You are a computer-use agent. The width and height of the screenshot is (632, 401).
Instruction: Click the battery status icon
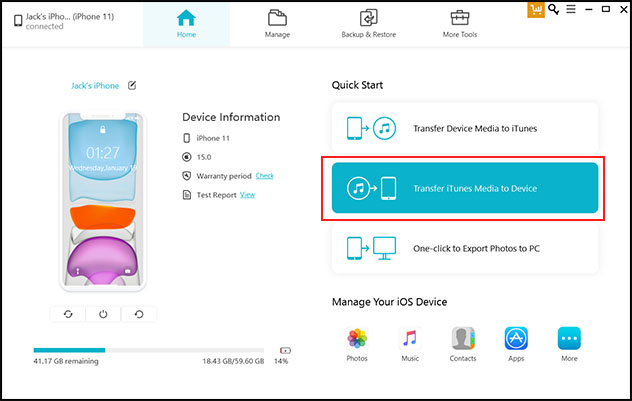pyautogui.click(x=285, y=350)
